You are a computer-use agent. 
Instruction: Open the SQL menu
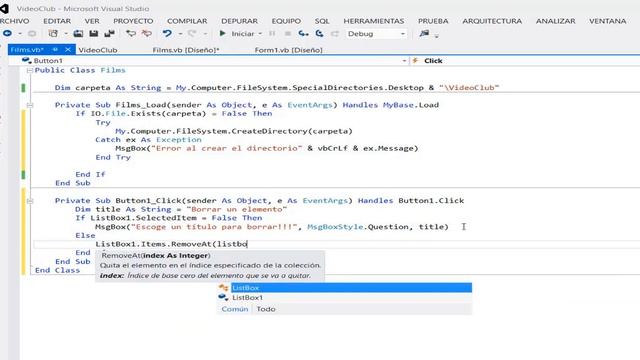[x=322, y=21]
